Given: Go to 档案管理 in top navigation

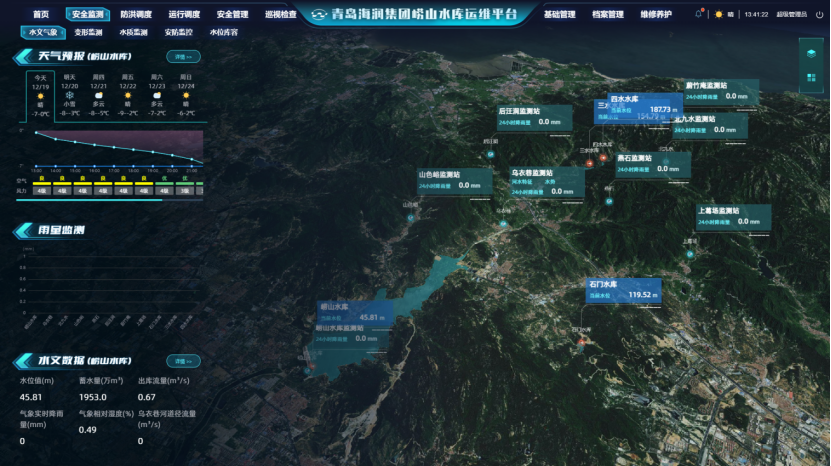Looking at the screenshot, I should [607, 15].
